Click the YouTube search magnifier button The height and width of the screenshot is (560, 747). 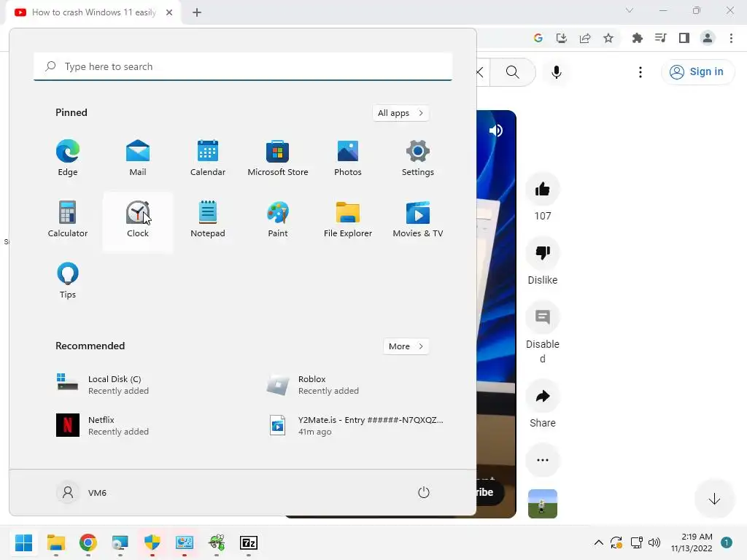click(513, 72)
